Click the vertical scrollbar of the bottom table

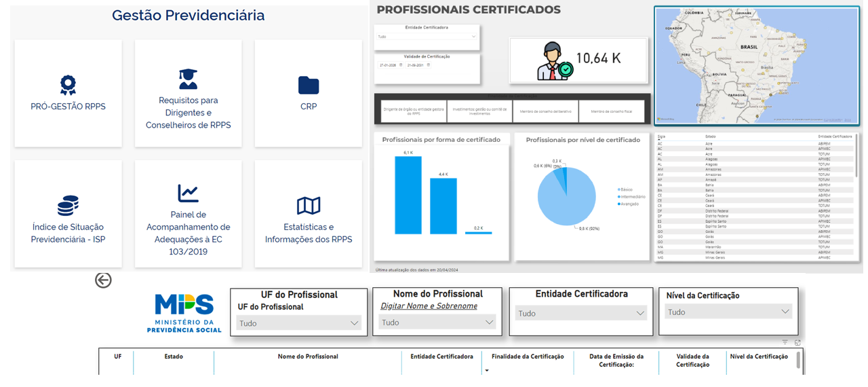click(x=798, y=361)
